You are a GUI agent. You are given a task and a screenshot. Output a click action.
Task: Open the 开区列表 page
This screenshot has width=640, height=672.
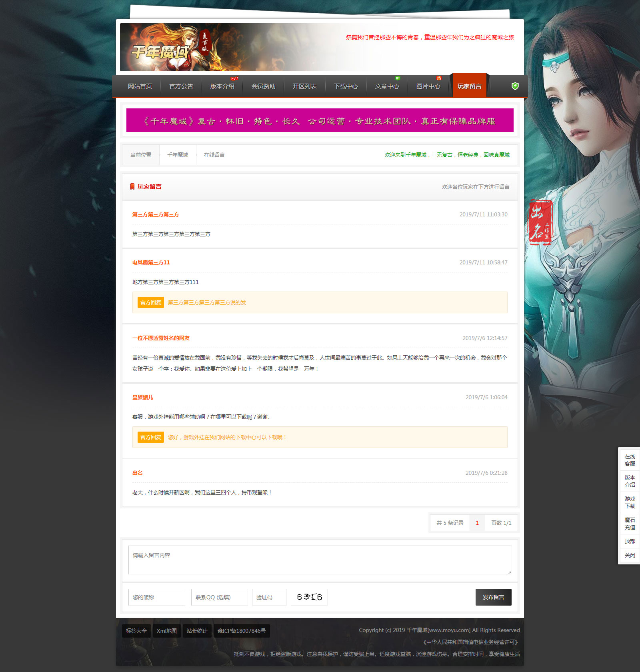pos(305,86)
